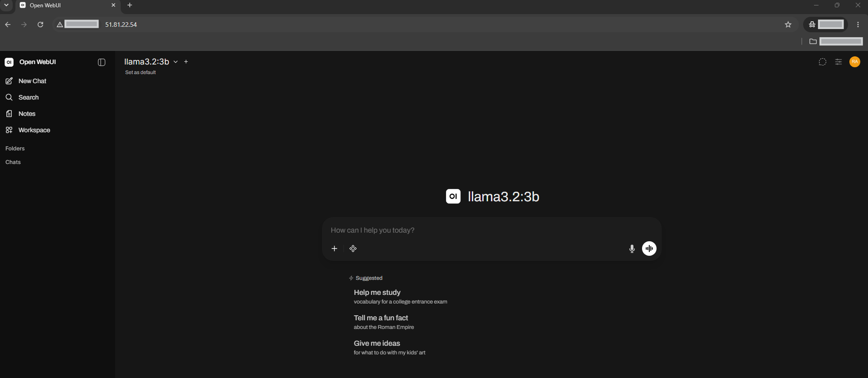868x378 pixels.
Task: Select 'Help me study' suggestion
Action: pyautogui.click(x=401, y=297)
